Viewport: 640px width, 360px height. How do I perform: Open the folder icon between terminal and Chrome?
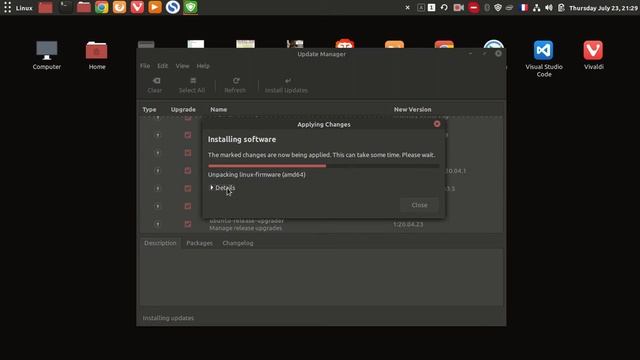click(83, 7)
